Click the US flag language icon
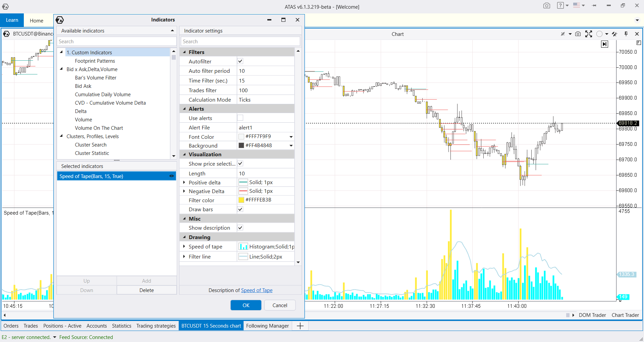Image resolution: width=644 pixels, height=342 pixels. 576,5
